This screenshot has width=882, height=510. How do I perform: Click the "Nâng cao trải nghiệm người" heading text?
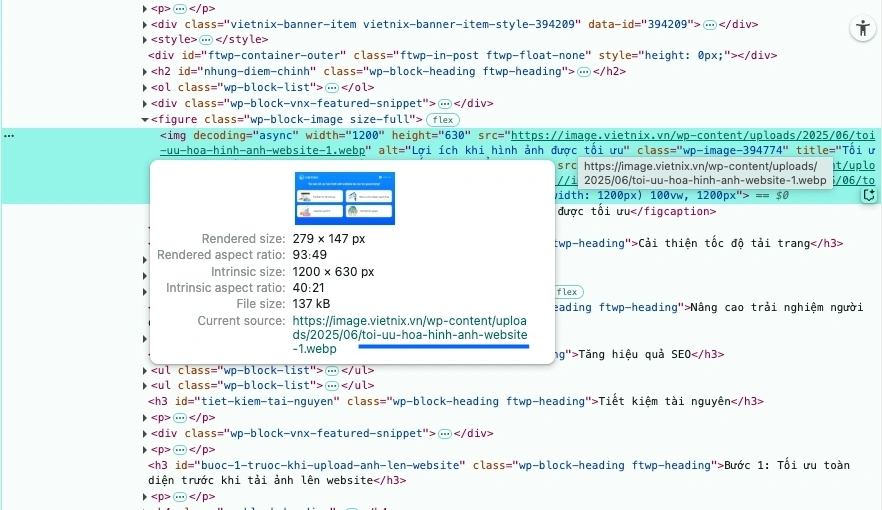click(776, 308)
